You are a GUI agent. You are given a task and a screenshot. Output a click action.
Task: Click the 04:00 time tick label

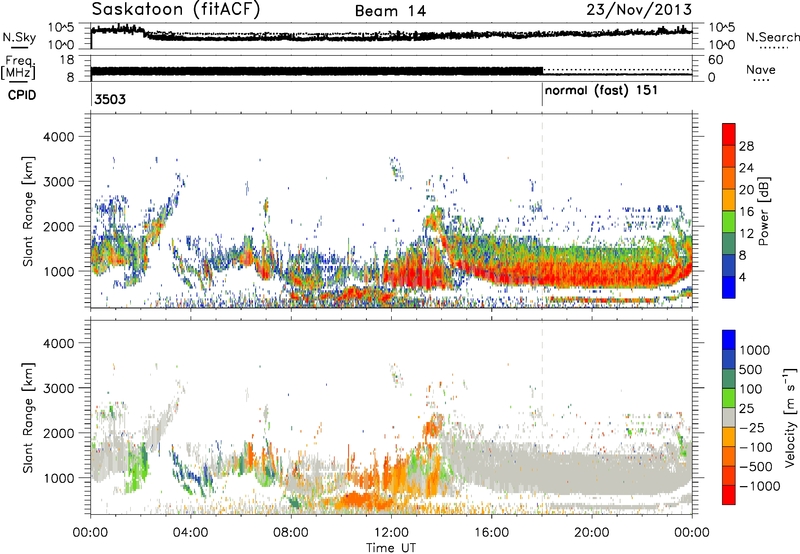tap(191, 533)
